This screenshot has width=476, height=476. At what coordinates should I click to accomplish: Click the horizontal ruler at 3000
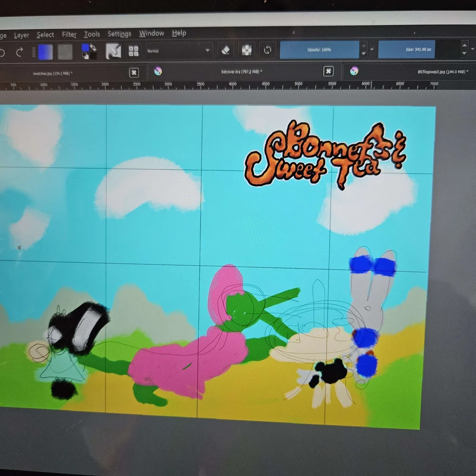(x=168, y=85)
